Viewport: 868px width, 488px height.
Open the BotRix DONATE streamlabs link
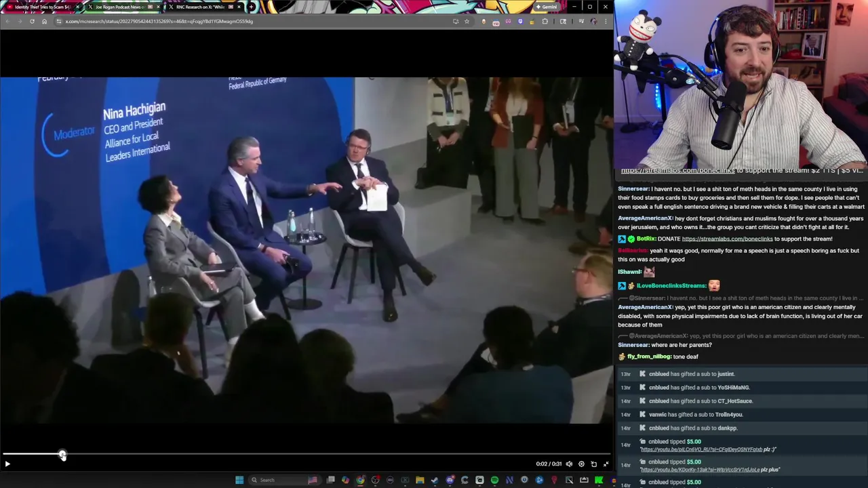pos(727,239)
